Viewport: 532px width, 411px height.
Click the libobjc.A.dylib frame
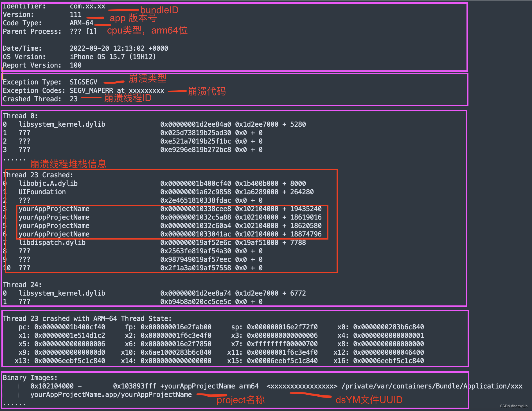(48, 184)
